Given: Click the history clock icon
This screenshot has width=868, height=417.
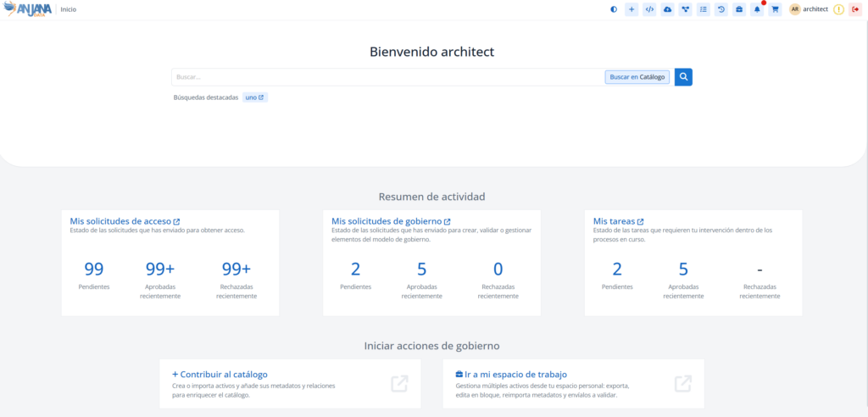Looking at the screenshot, I should click(x=721, y=9).
